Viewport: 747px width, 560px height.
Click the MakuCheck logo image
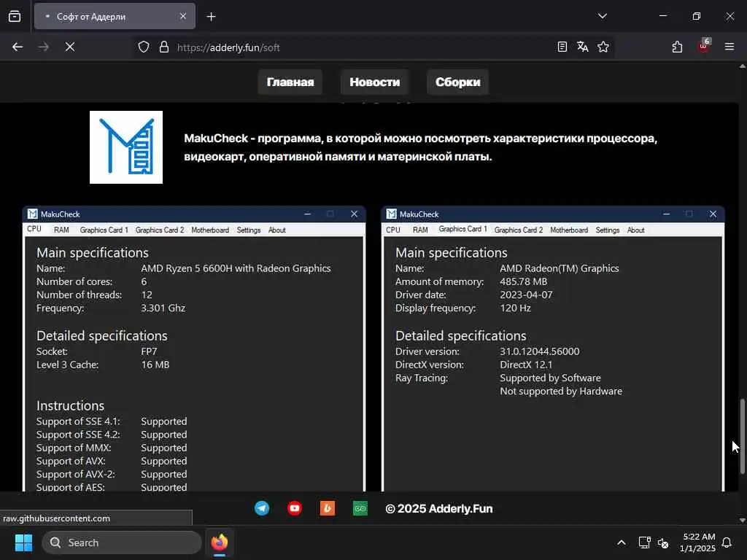[x=125, y=147]
